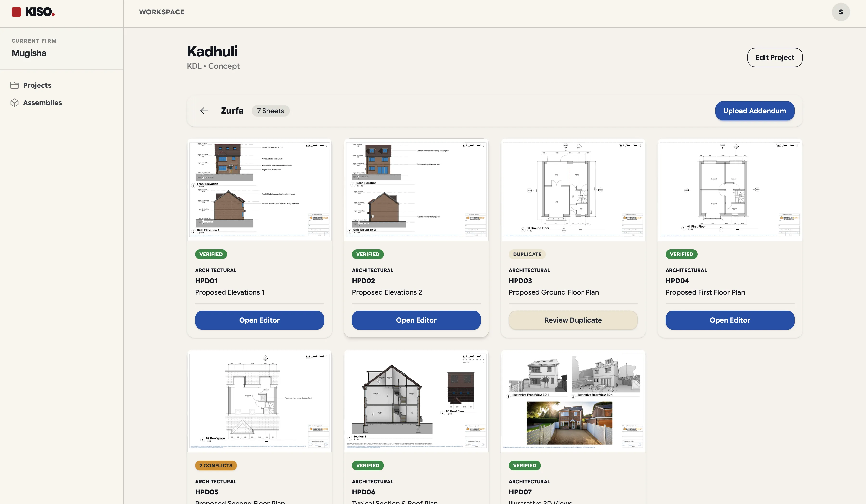
Task: Click the Mugisha firm name
Action: point(29,53)
